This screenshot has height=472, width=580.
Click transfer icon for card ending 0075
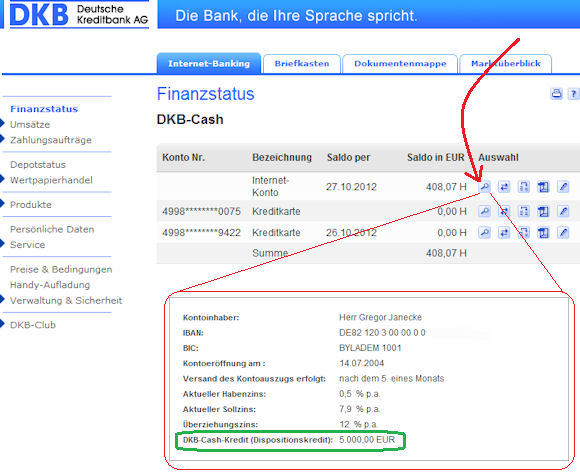(x=524, y=211)
